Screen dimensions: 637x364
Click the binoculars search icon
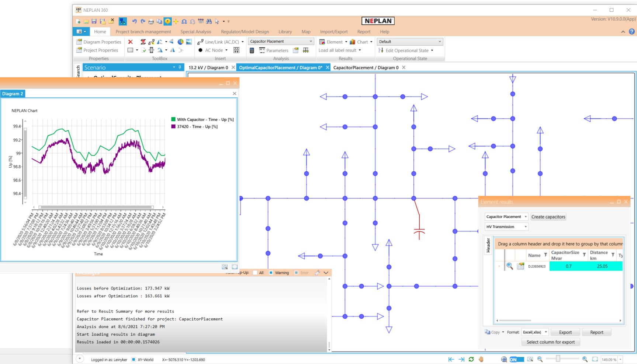[x=209, y=21]
